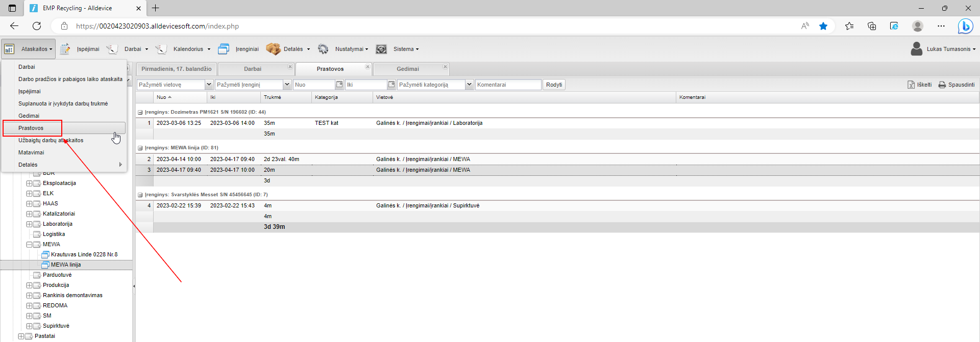Click the Įspėjimai notepad icon
Viewport: 980px width, 342px height.
pos(65,49)
